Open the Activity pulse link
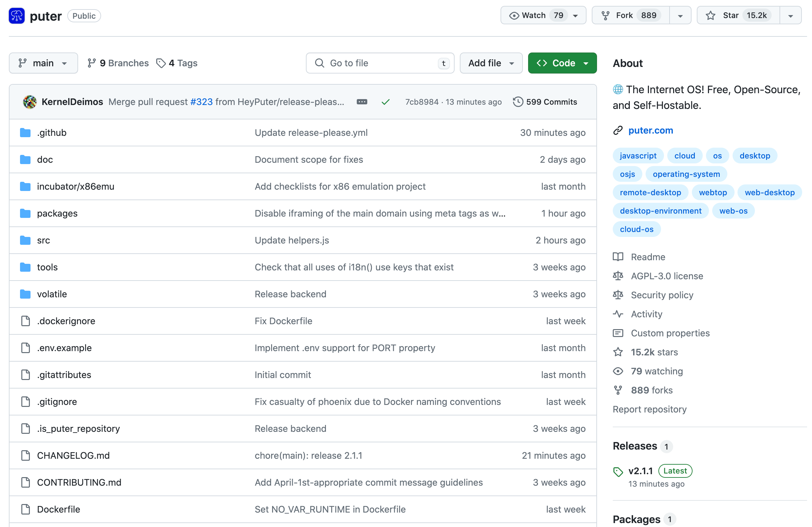812x527 pixels. [x=646, y=314]
